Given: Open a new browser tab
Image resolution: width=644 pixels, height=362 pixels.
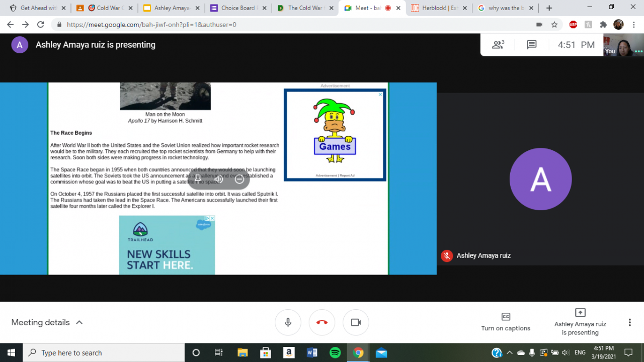Looking at the screenshot, I should [x=549, y=8].
